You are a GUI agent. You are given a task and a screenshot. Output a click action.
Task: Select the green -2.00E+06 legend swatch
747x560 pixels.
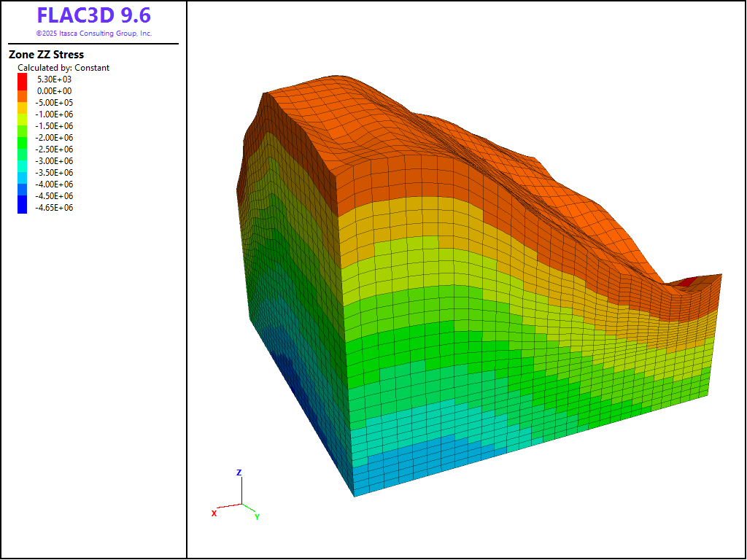coord(22,138)
